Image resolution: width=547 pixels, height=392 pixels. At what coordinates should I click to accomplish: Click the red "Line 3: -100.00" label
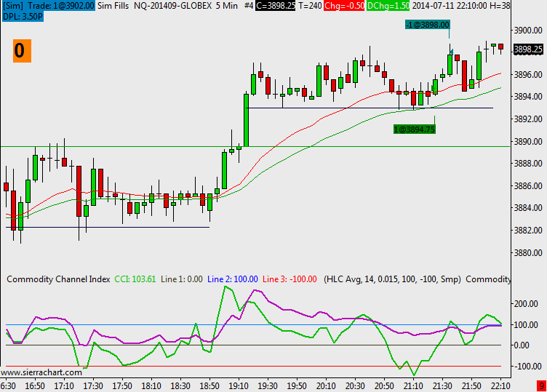point(290,279)
